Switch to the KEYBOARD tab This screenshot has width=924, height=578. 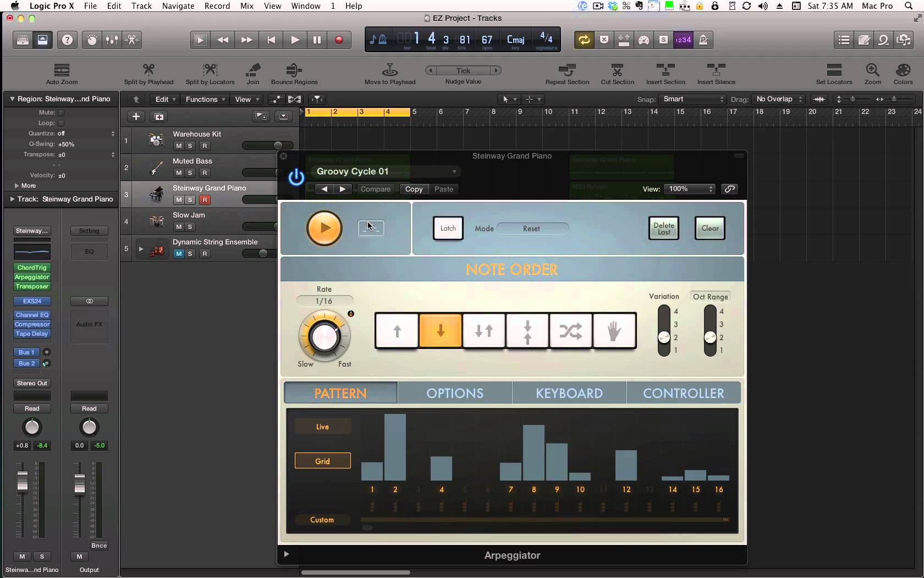tap(569, 393)
